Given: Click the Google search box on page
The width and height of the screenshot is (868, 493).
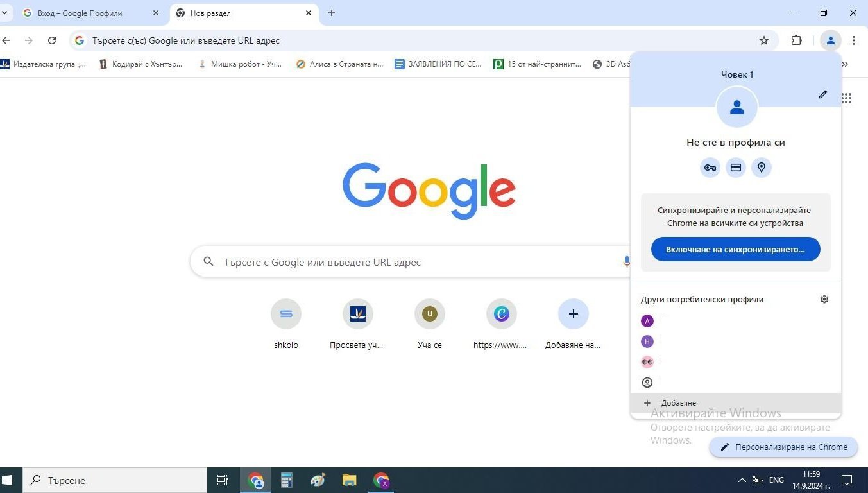Looking at the screenshot, I should [411, 262].
